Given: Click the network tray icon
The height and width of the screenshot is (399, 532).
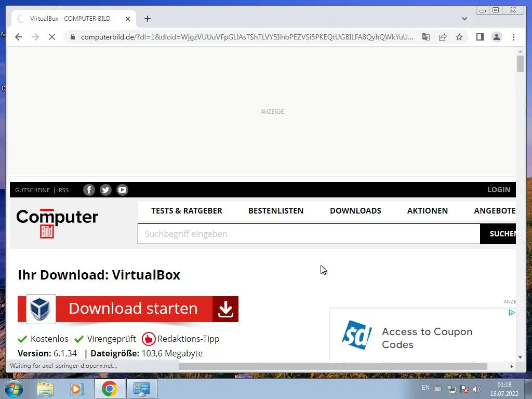Looking at the screenshot, I should [451, 389].
